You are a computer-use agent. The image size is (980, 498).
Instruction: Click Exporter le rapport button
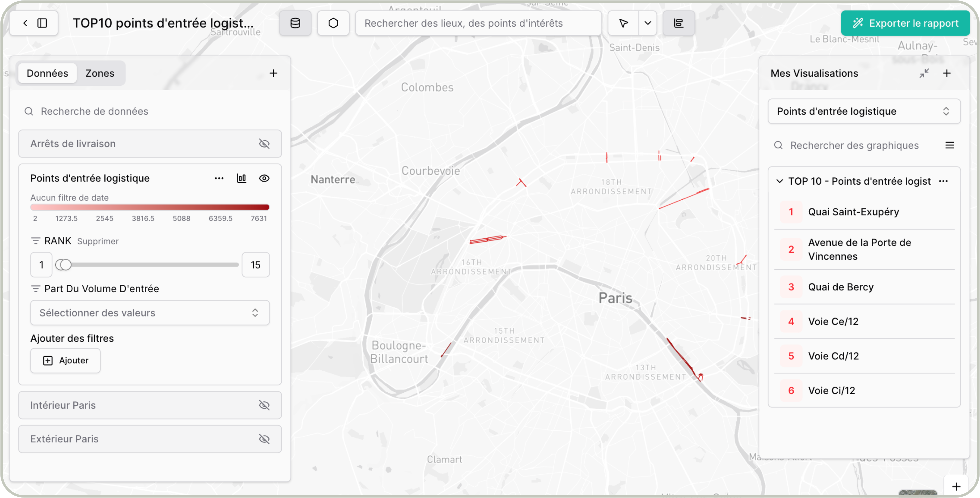point(905,23)
